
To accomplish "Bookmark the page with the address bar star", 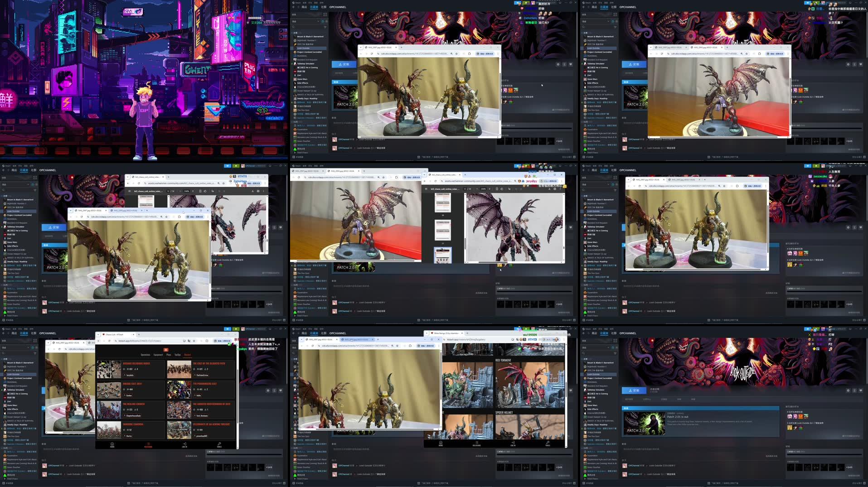I will pos(194,341).
